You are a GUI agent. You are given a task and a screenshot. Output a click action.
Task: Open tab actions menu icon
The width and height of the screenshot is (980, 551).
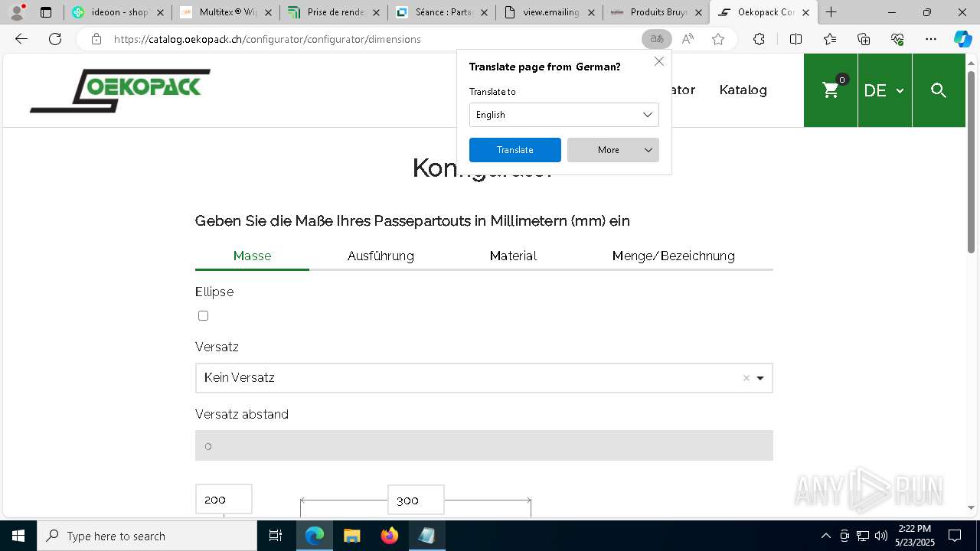tap(46, 12)
